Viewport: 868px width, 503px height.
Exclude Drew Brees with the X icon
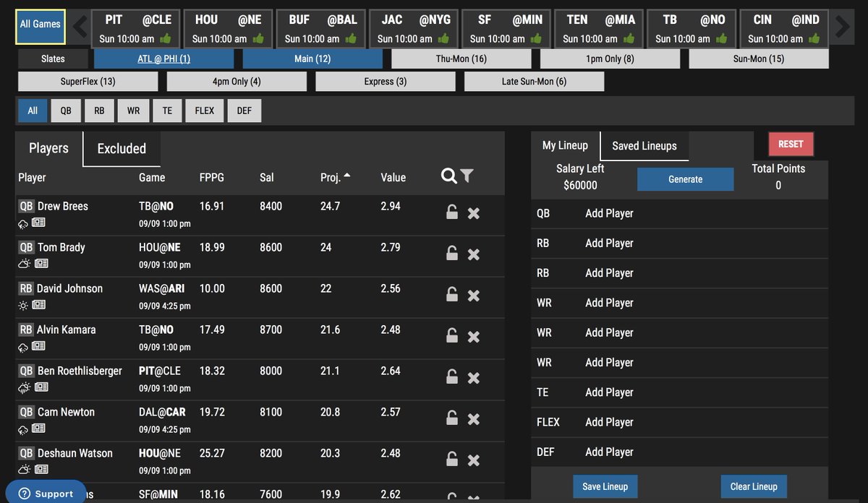tap(474, 213)
